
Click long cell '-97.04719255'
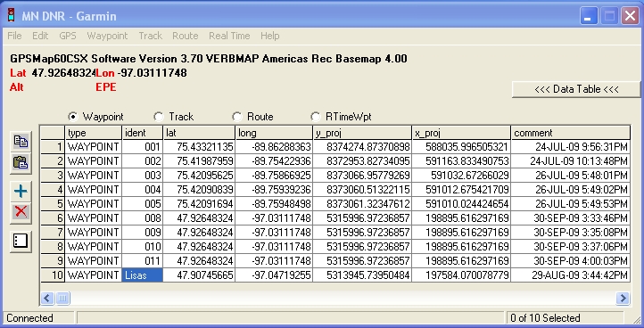[x=274, y=275]
